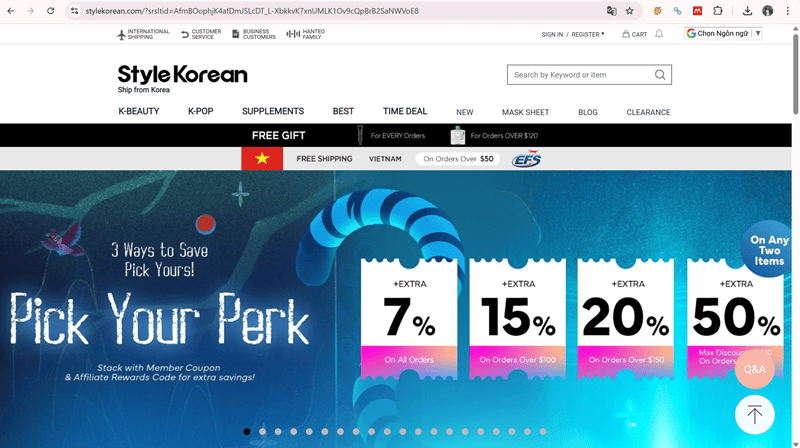Image resolution: width=800 pixels, height=448 pixels.
Task: Go forward in browser history
Action: point(31,11)
